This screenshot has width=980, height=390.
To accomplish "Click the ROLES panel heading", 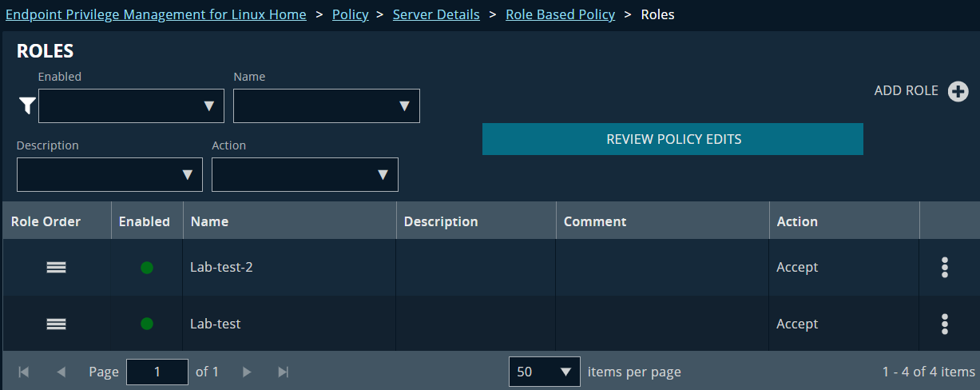I will pos(45,51).
